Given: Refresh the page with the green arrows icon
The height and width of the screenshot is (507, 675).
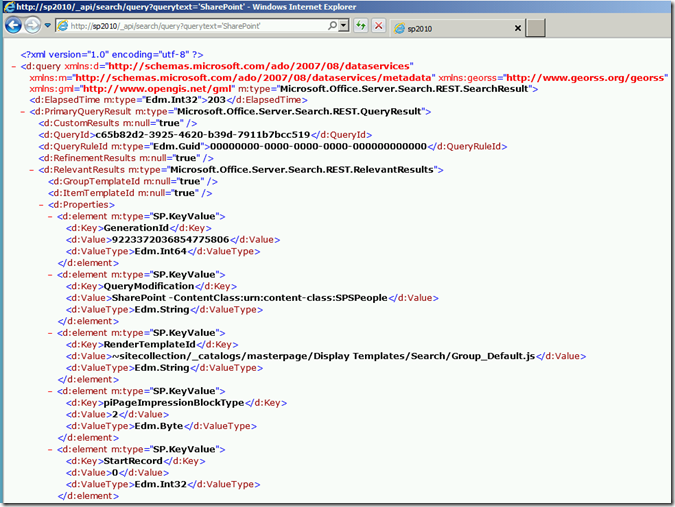Looking at the screenshot, I should 361,26.
